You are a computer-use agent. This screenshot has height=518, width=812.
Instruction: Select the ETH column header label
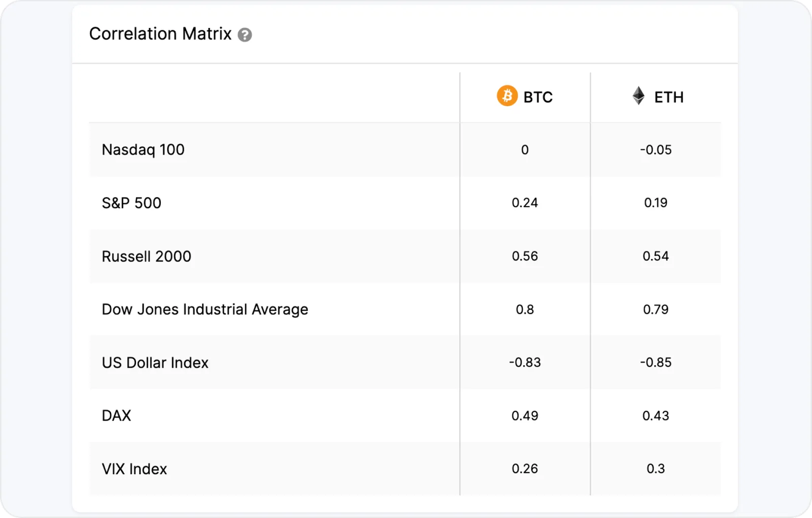(669, 97)
